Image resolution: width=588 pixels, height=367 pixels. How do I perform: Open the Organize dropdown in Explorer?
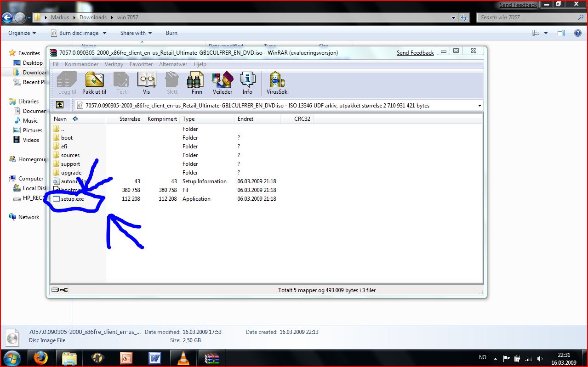(x=22, y=33)
